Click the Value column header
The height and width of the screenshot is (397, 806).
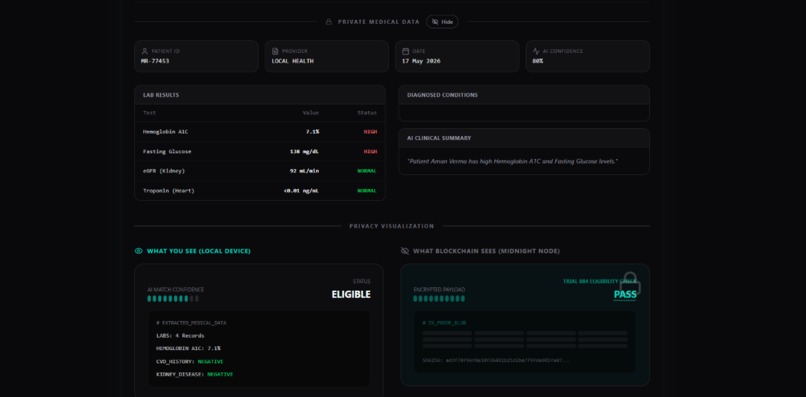click(310, 113)
